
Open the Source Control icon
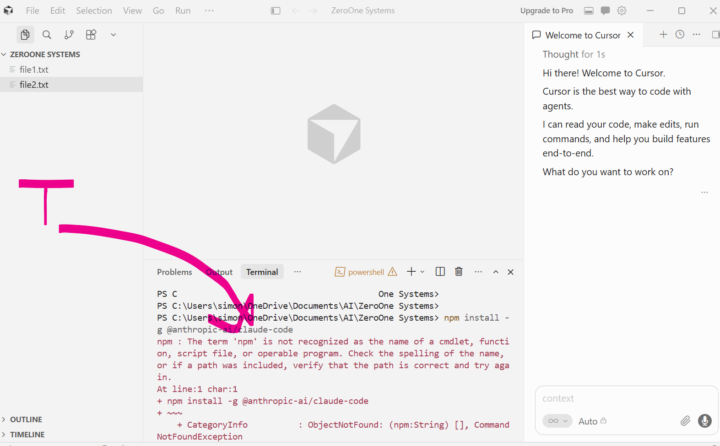(x=69, y=34)
